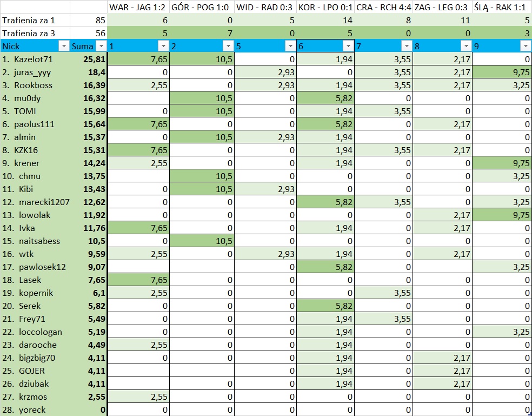The width and height of the screenshot is (532, 416).
Task: Open the Nick column filter dropdown
Action: coord(63,47)
